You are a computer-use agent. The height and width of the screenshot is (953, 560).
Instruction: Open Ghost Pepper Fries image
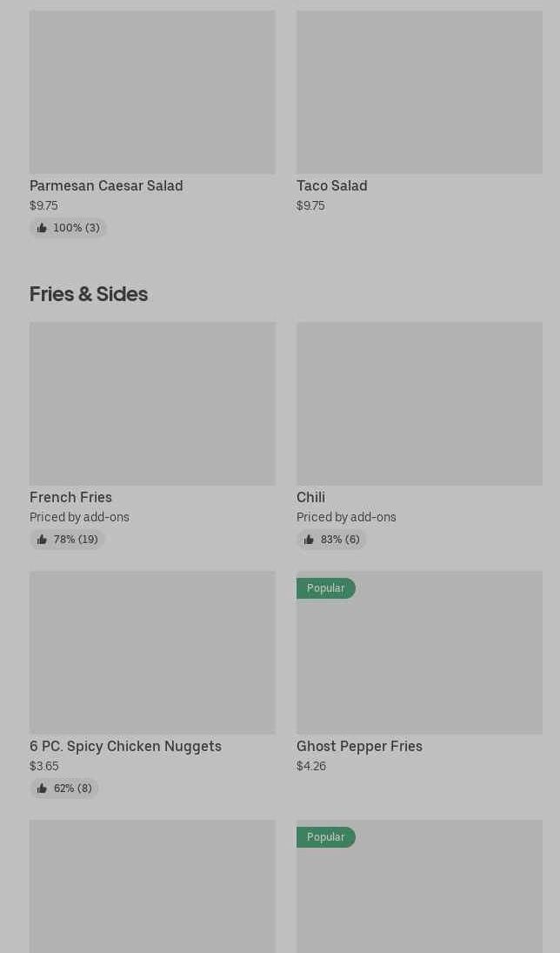pyautogui.click(x=419, y=652)
